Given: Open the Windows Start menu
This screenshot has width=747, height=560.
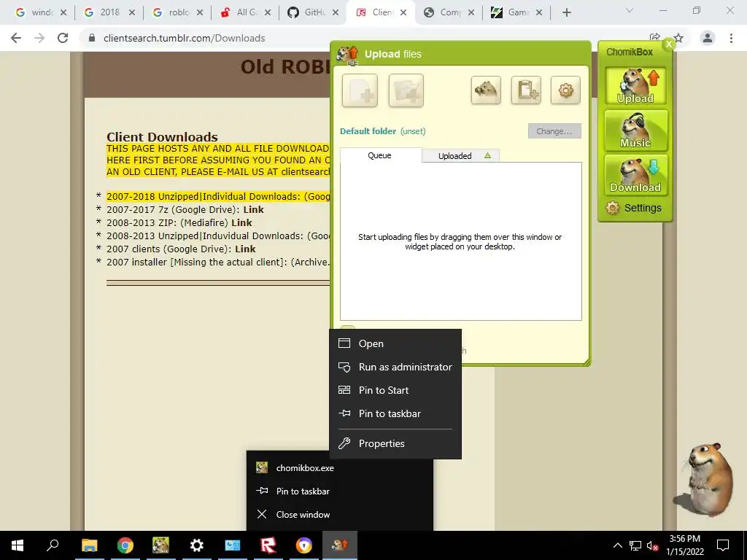Looking at the screenshot, I should pyautogui.click(x=18, y=545).
